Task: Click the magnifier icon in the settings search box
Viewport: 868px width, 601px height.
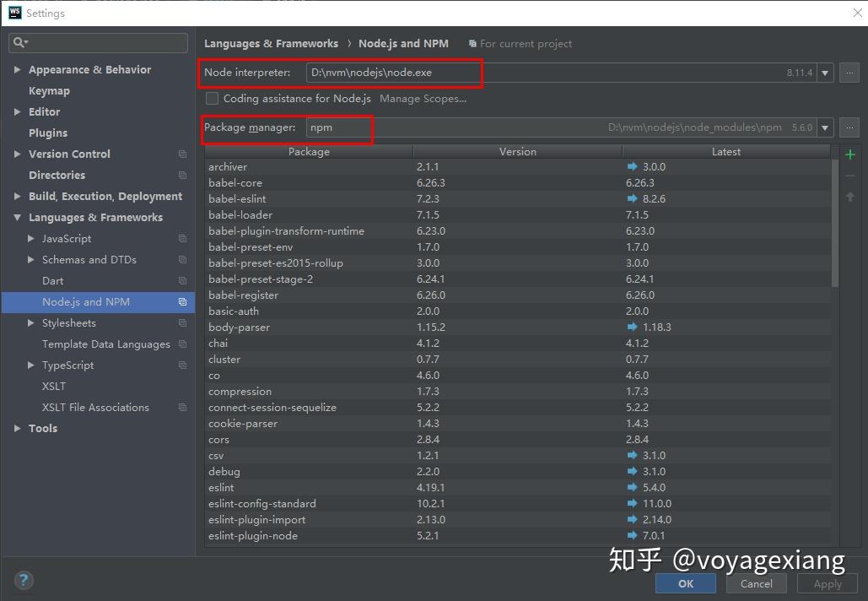Action: click(20, 41)
